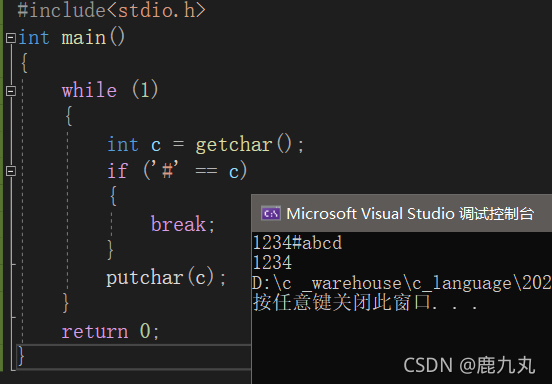Click the console input line 1234#abcd
The image size is (552, 384).
pyautogui.click(x=297, y=243)
